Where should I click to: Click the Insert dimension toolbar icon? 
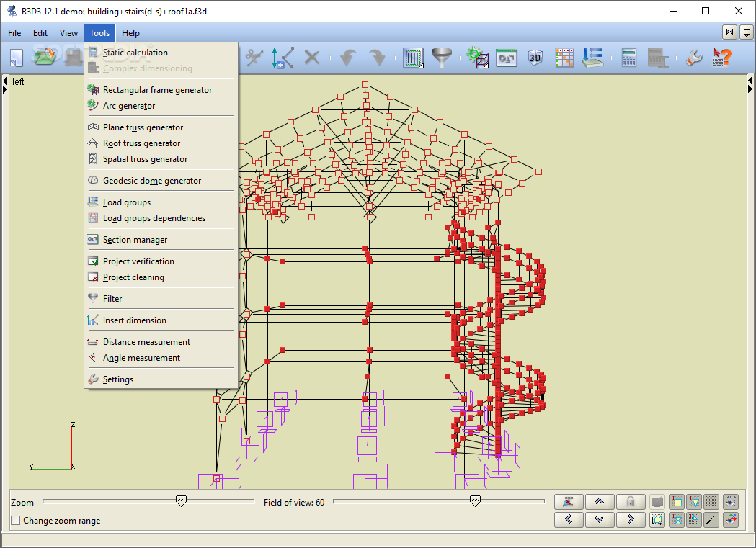pos(283,58)
